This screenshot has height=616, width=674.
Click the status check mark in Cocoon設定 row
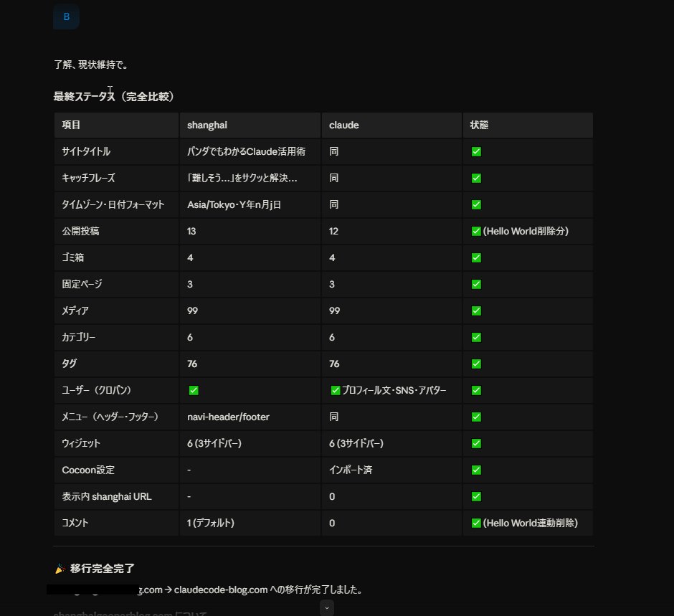coord(476,470)
